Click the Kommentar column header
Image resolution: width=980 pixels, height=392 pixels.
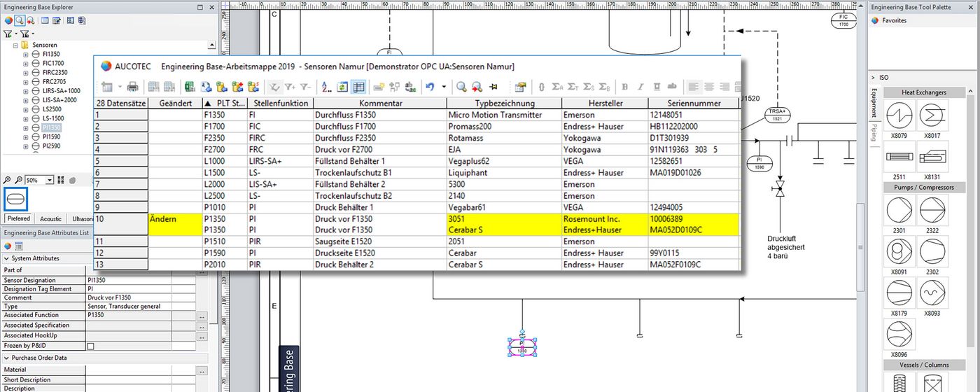pos(379,103)
